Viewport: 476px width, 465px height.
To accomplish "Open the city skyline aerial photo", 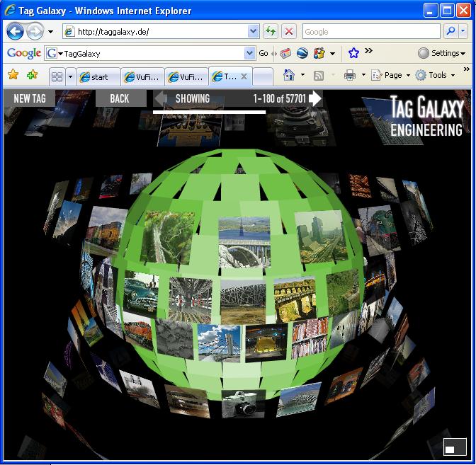I will (x=321, y=236).
